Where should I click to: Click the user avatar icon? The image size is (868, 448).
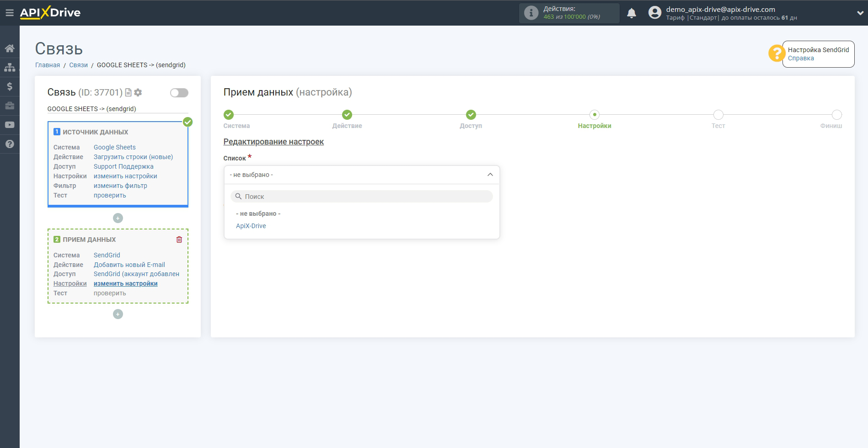[655, 13]
